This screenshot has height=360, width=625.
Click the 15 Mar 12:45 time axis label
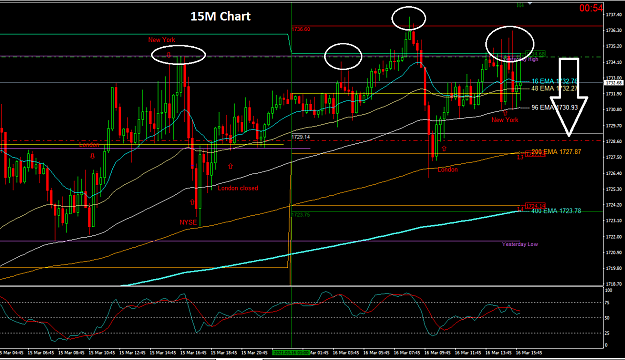click(x=132, y=353)
